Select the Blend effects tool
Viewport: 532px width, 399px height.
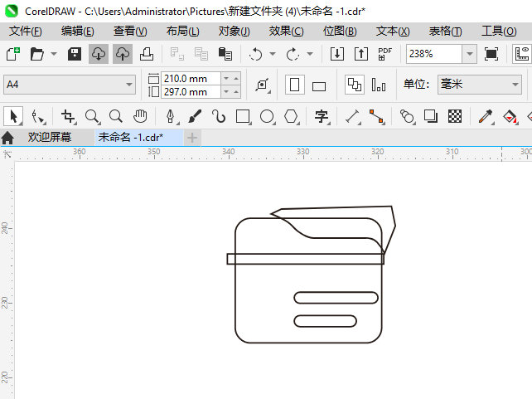pyautogui.click(x=407, y=116)
